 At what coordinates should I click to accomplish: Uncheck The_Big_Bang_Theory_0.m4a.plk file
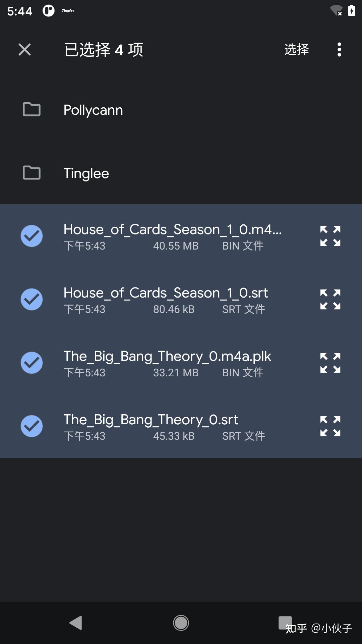tap(32, 363)
